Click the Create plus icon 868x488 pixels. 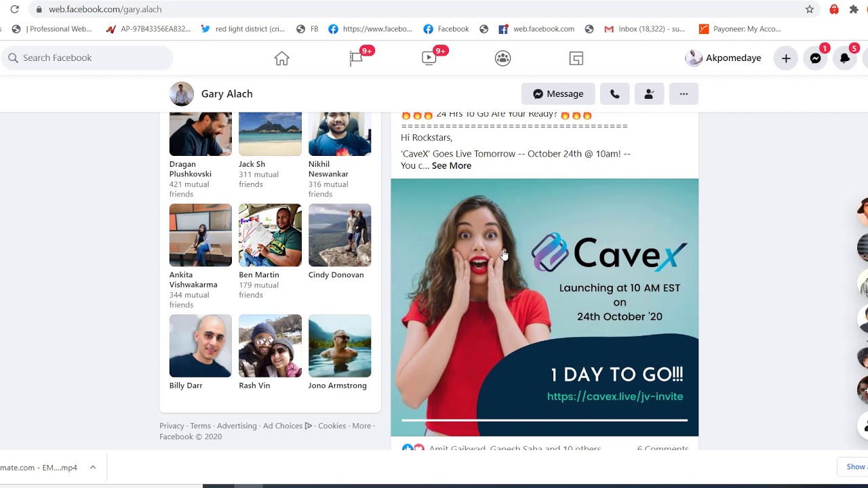[786, 58]
